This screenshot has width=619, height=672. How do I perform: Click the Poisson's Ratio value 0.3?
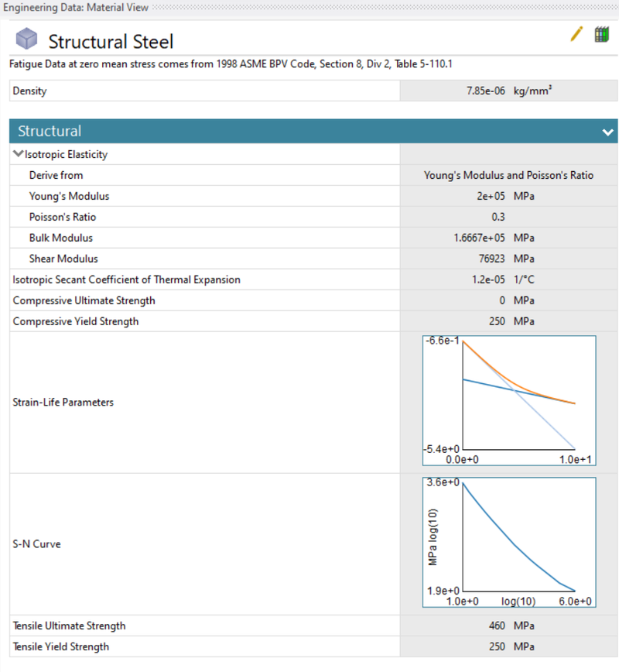pyautogui.click(x=498, y=217)
